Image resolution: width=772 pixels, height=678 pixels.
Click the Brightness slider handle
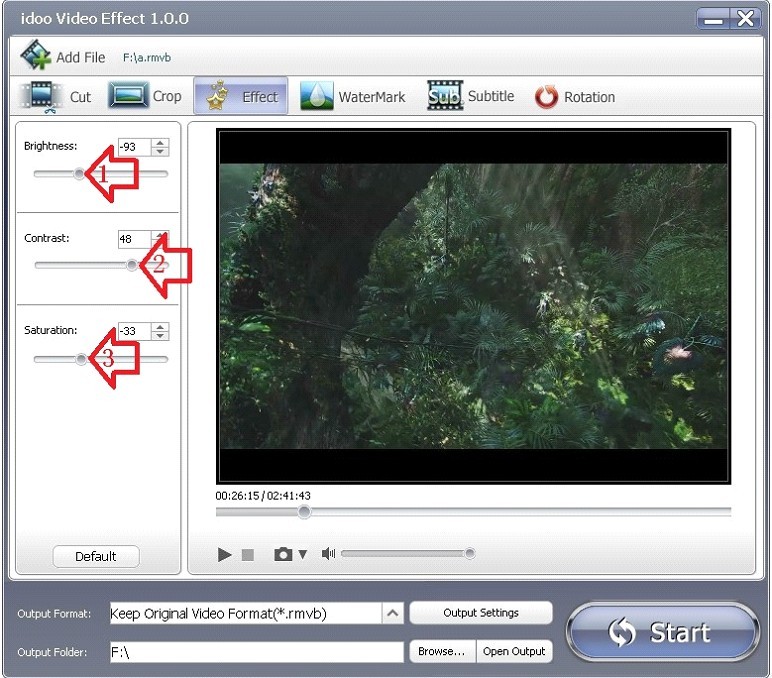tap(79, 173)
